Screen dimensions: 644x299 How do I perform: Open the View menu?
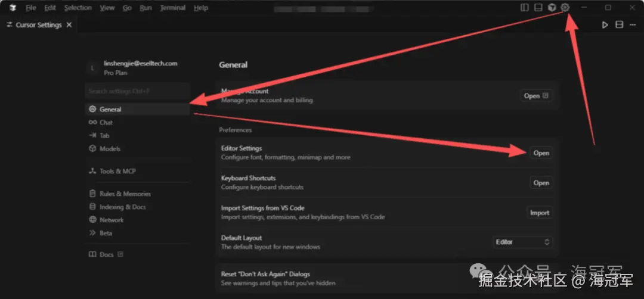[107, 8]
